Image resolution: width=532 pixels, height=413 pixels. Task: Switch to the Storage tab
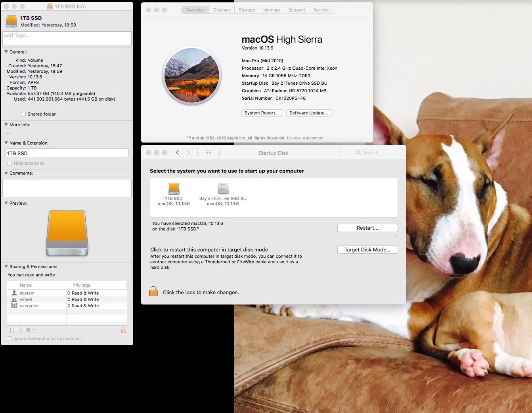pos(247,10)
